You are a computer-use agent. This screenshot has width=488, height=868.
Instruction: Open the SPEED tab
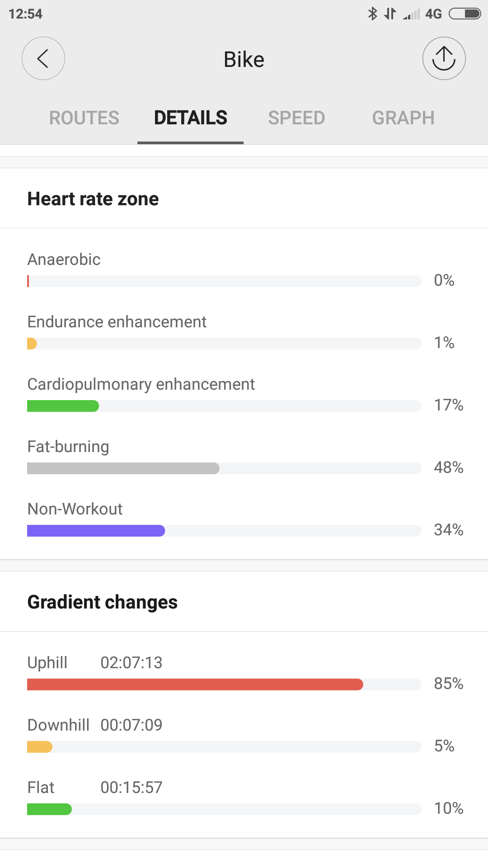click(x=296, y=118)
